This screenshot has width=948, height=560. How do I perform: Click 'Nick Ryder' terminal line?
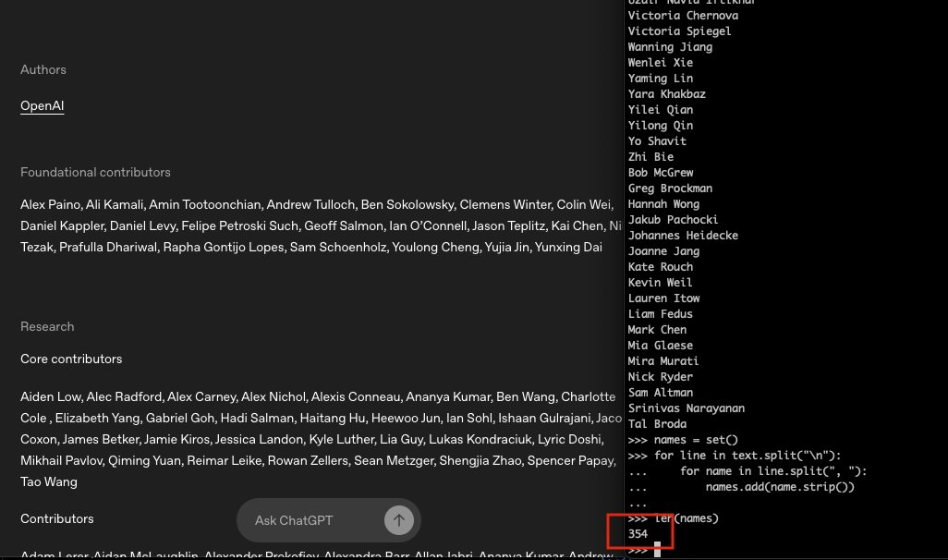coord(661,377)
